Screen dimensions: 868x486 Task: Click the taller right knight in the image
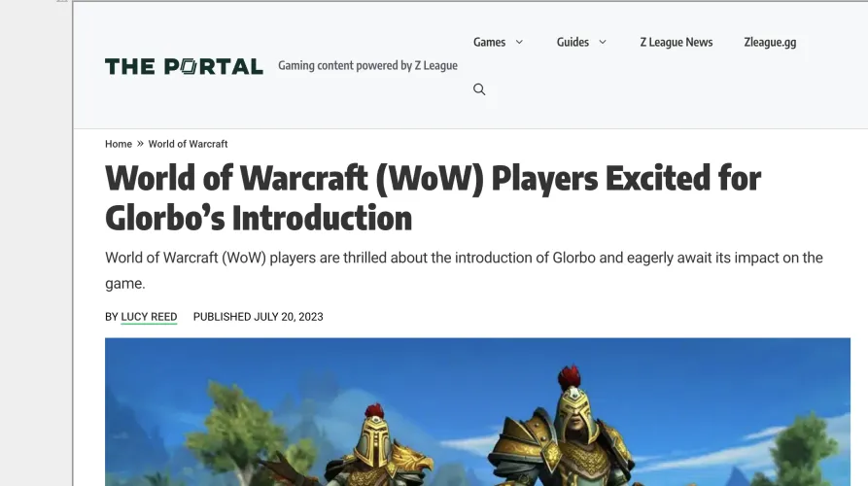[x=565, y=429]
